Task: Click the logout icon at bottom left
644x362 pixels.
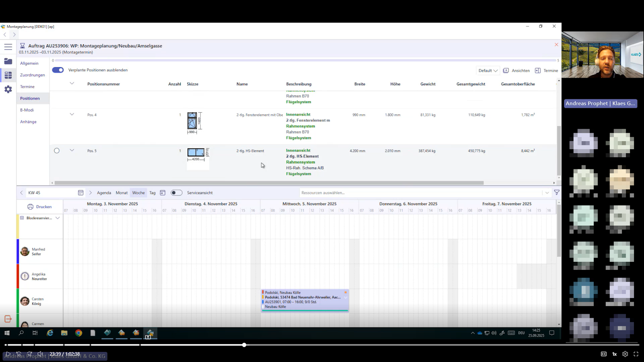Action: point(8,319)
